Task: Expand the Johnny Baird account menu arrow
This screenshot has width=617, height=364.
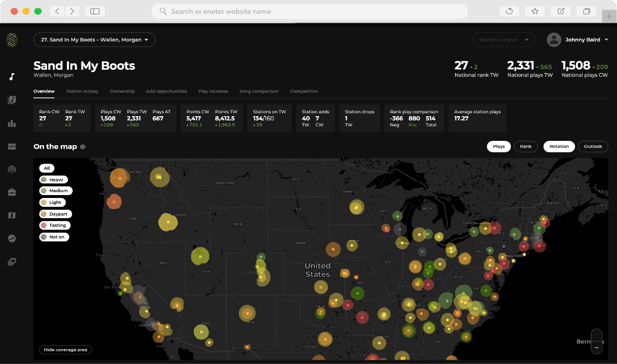Action: 606,40
